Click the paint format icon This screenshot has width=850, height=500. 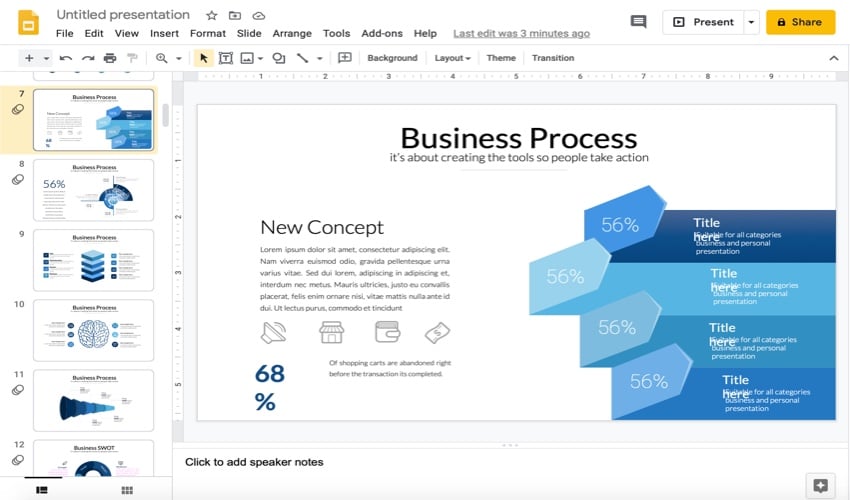[x=131, y=58]
